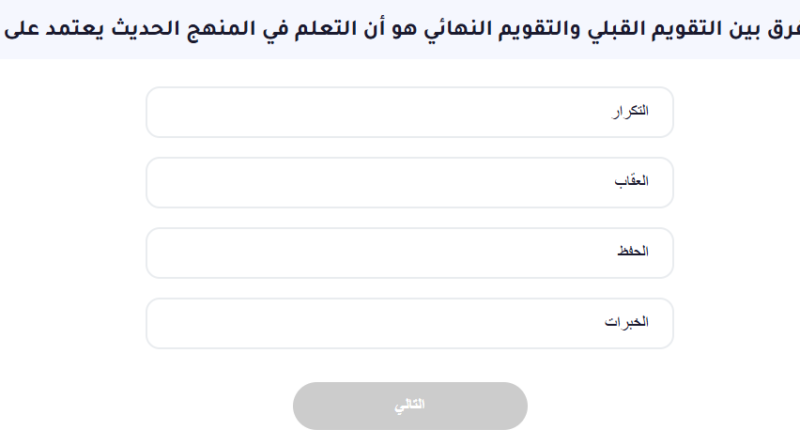This screenshot has width=800, height=445.
Task: Click the التالي (Next) button
Action: click(410, 405)
